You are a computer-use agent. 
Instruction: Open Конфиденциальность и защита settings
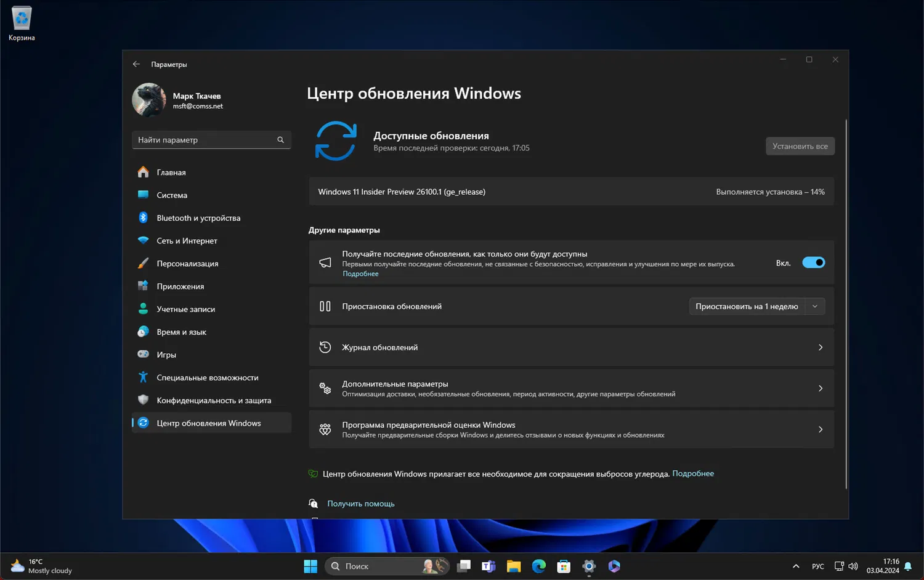[x=214, y=400]
